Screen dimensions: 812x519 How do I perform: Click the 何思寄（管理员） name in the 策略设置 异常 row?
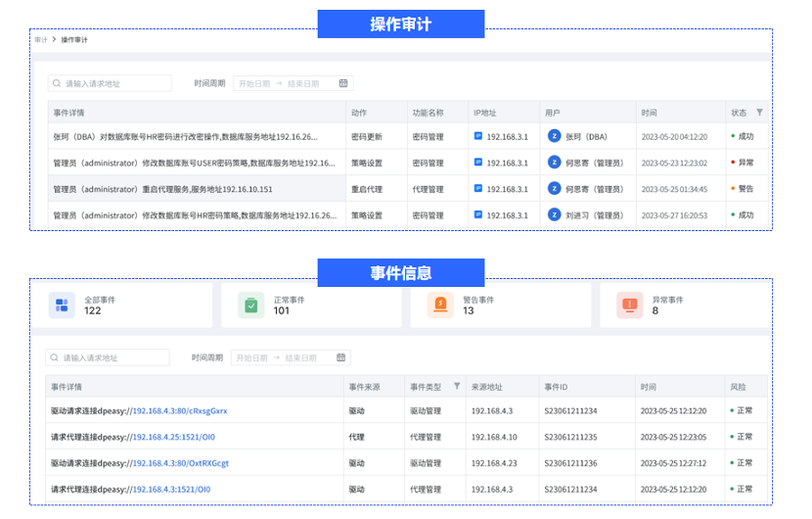(595, 163)
